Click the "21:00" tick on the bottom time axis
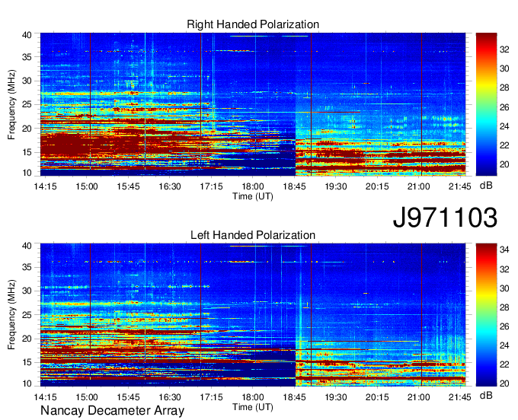 [418, 397]
